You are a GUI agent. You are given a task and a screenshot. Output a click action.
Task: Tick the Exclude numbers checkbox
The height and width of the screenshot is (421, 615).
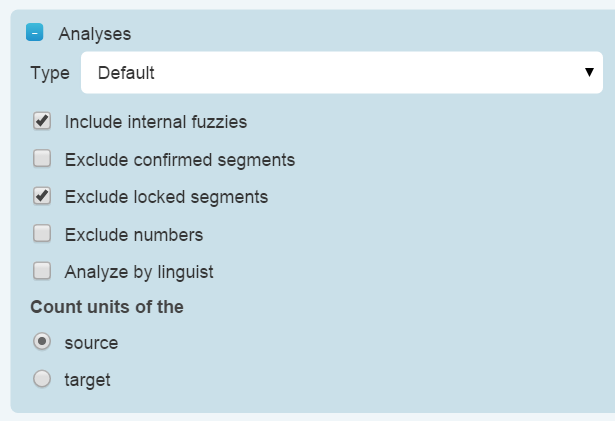[x=42, y=234]
